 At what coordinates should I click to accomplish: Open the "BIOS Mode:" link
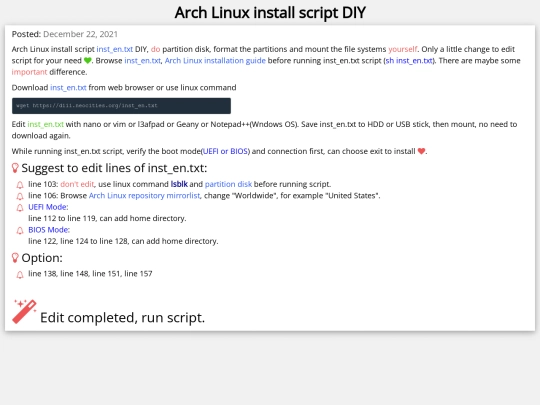point(49,230)
